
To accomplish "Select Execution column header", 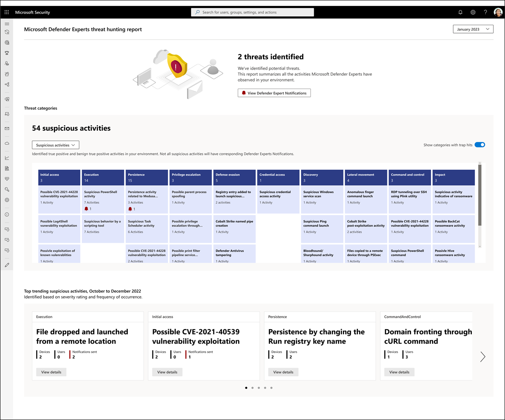I will (103, 177).
